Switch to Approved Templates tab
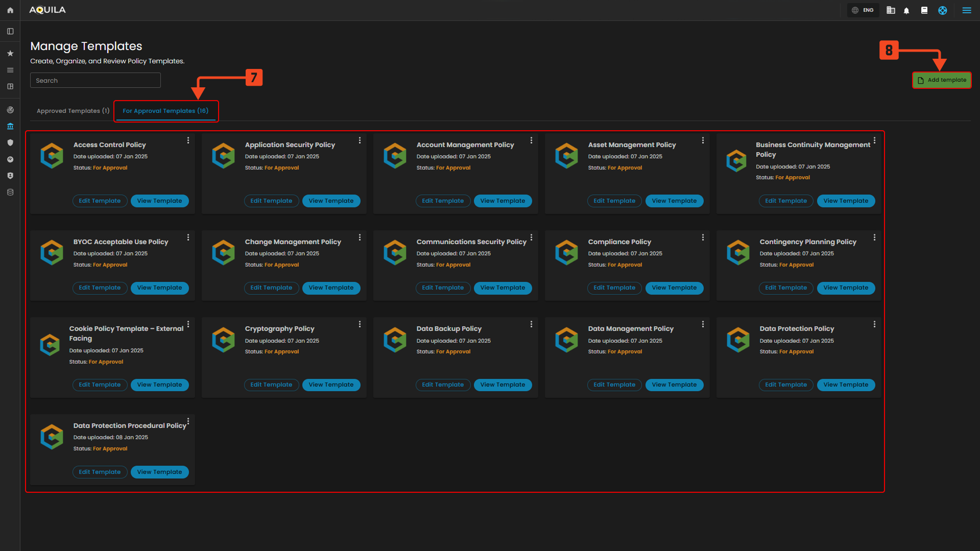This screenshot has width=980, height=551. pyautogui.click(x=73, y=111)
